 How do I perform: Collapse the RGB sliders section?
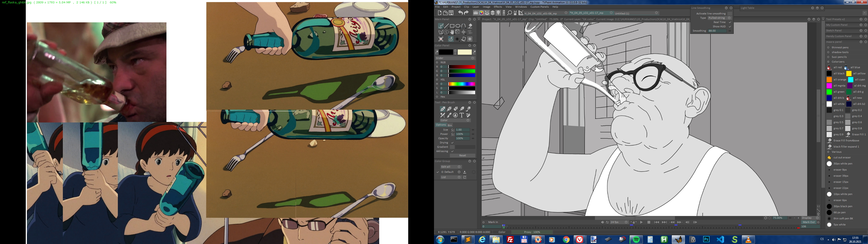(437, 62)
